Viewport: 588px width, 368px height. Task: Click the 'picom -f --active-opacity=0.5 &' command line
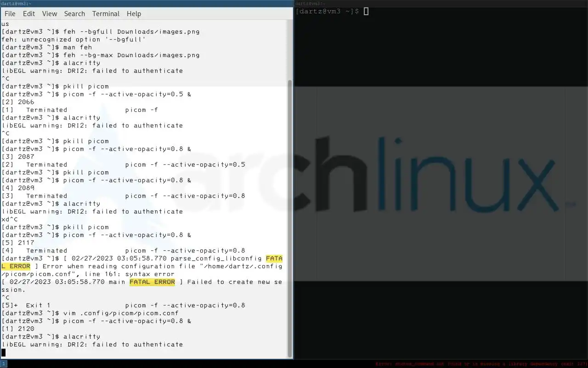click(x=96, y=94)
